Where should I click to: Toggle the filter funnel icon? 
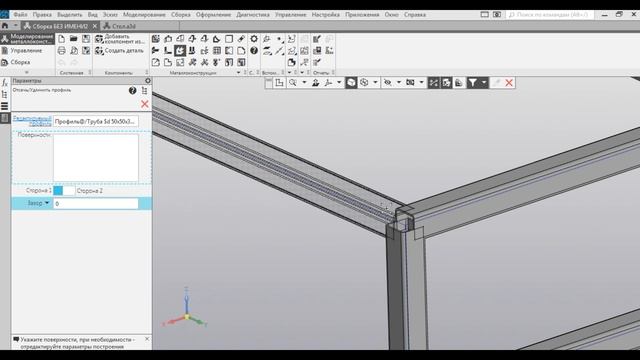click(472, 83)
